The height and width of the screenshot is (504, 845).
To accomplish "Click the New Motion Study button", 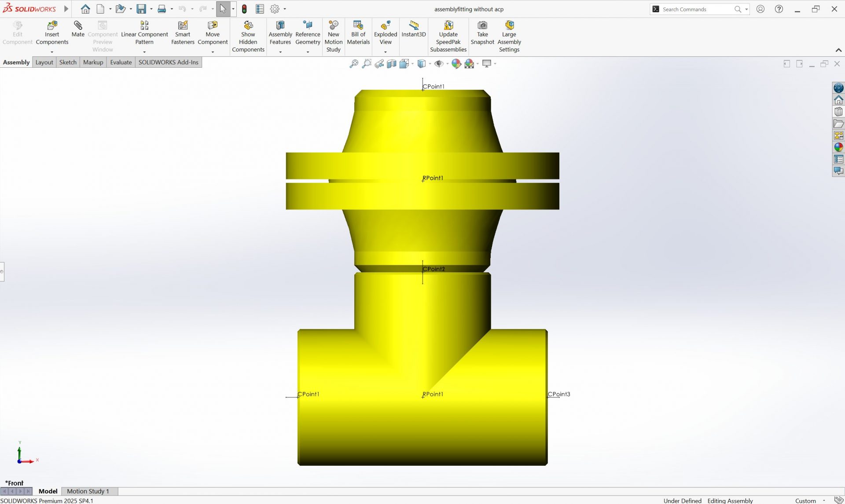I will click(333, 35).
